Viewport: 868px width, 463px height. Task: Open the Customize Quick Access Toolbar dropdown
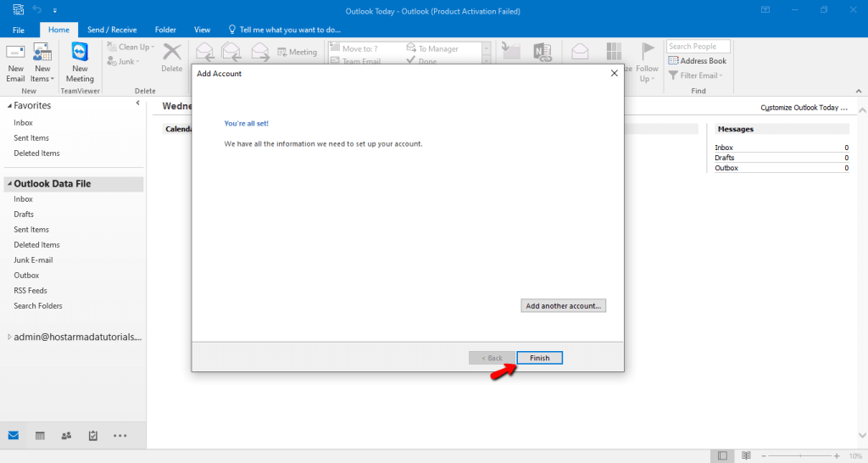[x=55, y=10]
